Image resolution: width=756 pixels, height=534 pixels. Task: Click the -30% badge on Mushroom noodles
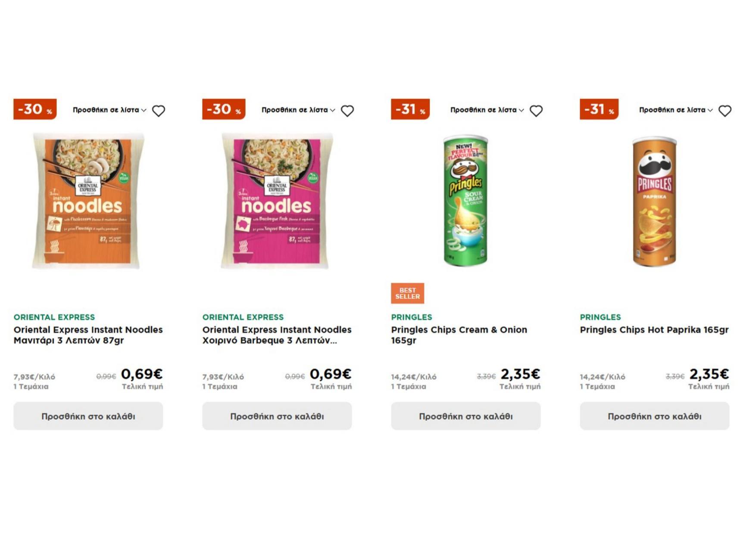pos(35,109)
